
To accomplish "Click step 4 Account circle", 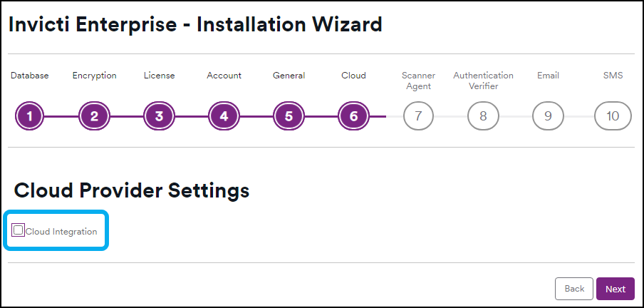I will tap(224, 116).
